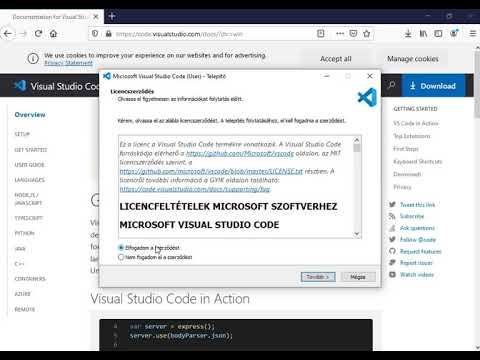Image resolution: width=480 pixels, height=360 pixels.
Task: Open Ask questions link
Action: [x=417, y=228]
